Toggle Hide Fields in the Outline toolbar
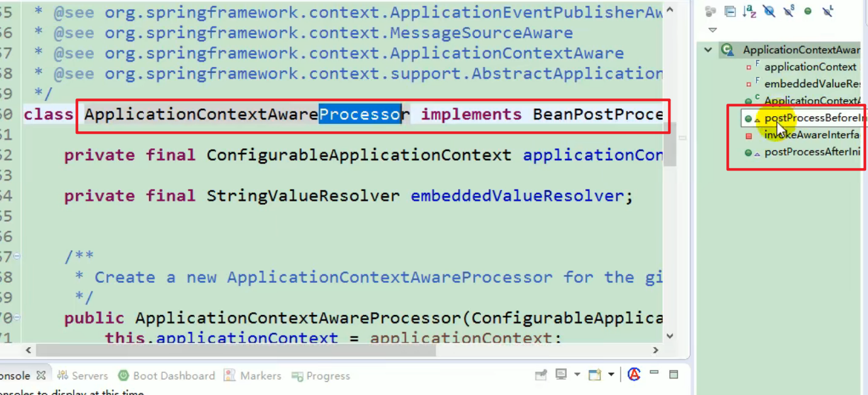Viewport: 868px width, 395px height. [769, 11]
